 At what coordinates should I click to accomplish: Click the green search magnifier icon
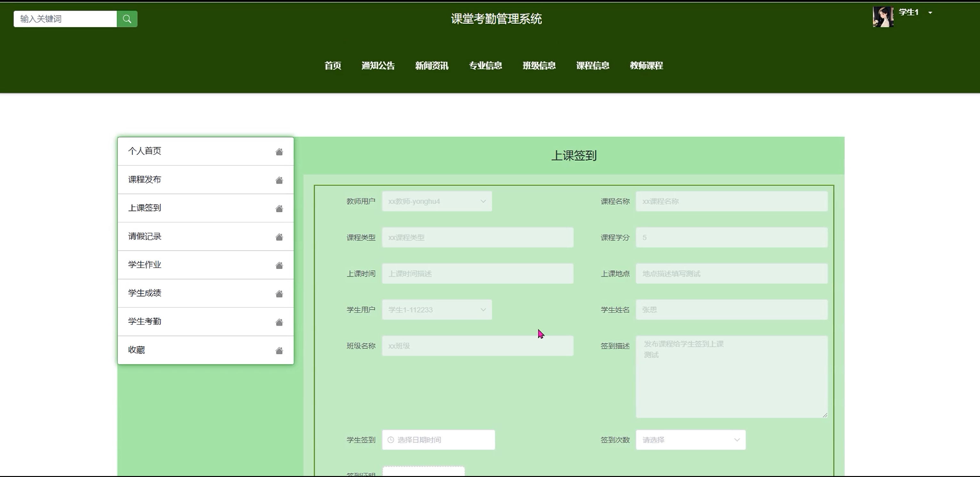coord(127,19)
